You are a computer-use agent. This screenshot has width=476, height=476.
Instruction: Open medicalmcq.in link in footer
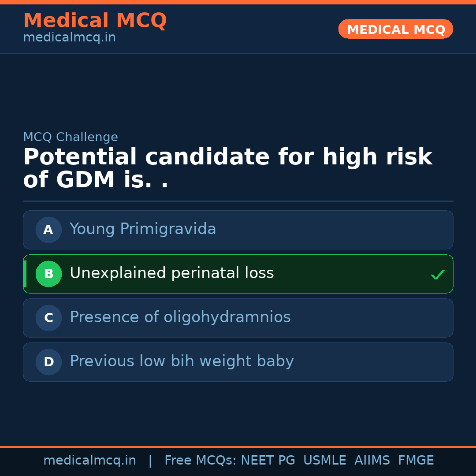[89, 461]
